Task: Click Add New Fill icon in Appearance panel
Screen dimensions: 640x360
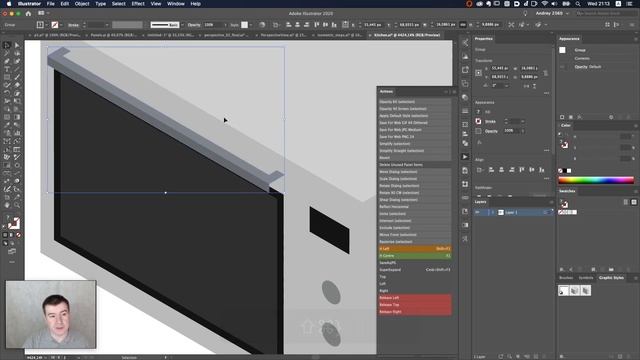Action: tap(571, 117)
